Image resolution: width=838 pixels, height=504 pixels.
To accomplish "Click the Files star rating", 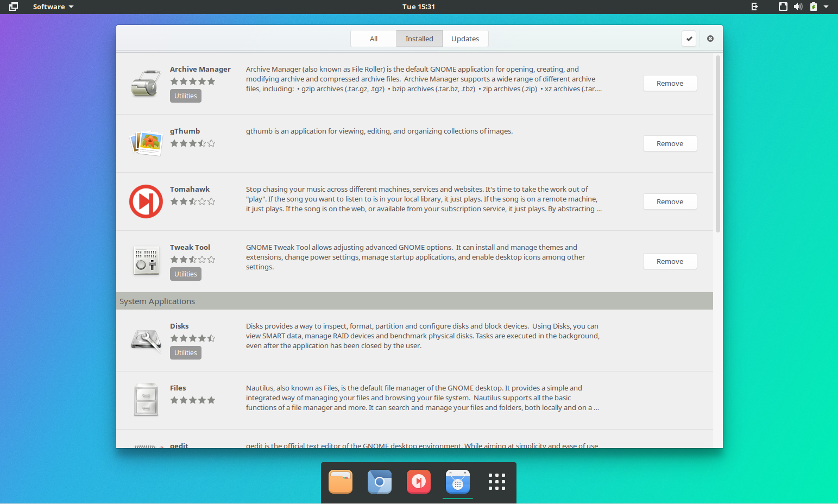I will (x=193, y=400).
